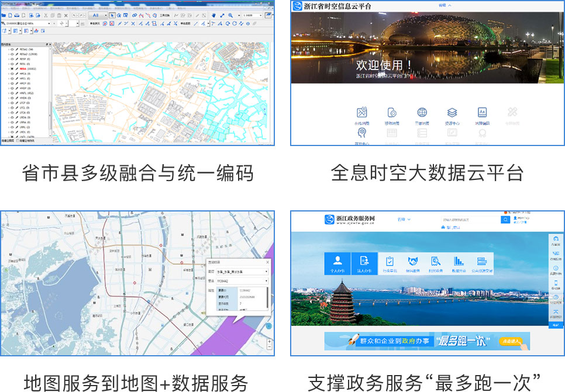This screenshot has height=392, width=565.
Task: Switch to the legal-person services document tab
Action: tap(364, 263)
